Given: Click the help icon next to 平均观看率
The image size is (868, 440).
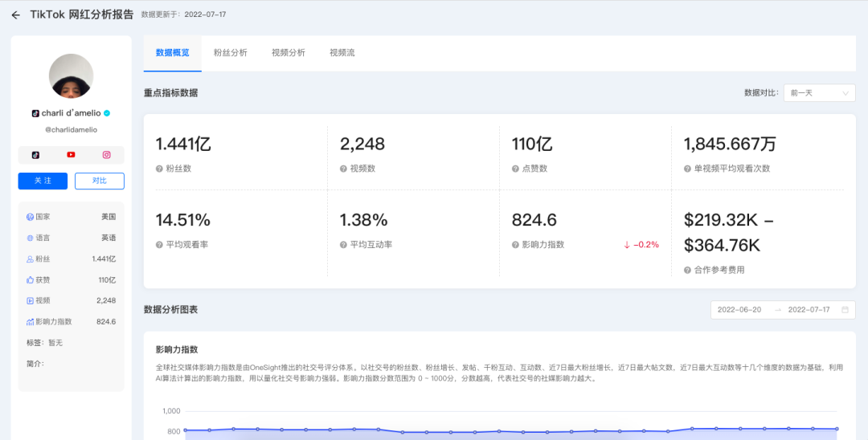Looking at the screenshot, I should click(x=159, y=244).
